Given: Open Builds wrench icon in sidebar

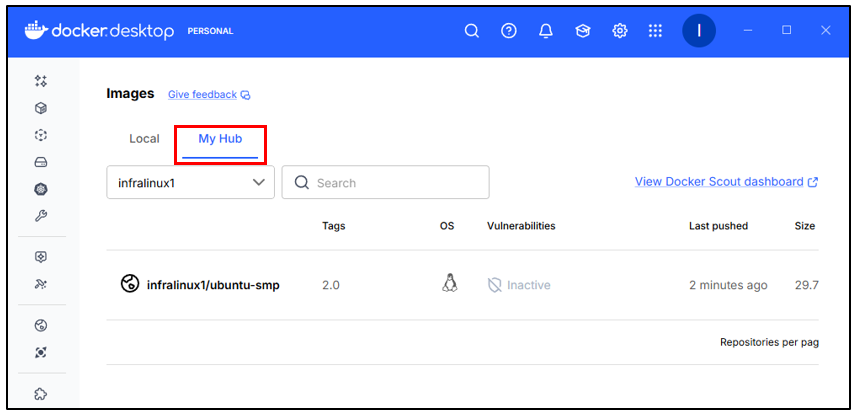Looking at the screenshot, I should [41, 216].
